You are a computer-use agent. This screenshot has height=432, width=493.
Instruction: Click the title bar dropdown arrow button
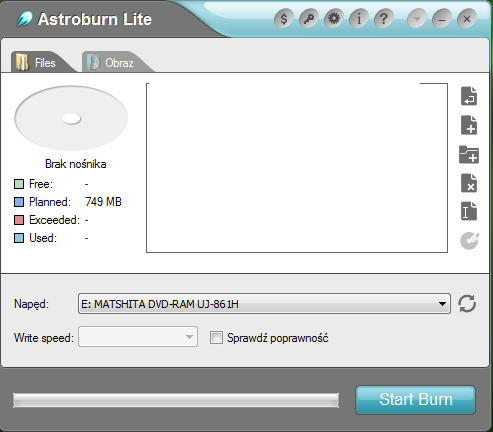pos(417,19)
